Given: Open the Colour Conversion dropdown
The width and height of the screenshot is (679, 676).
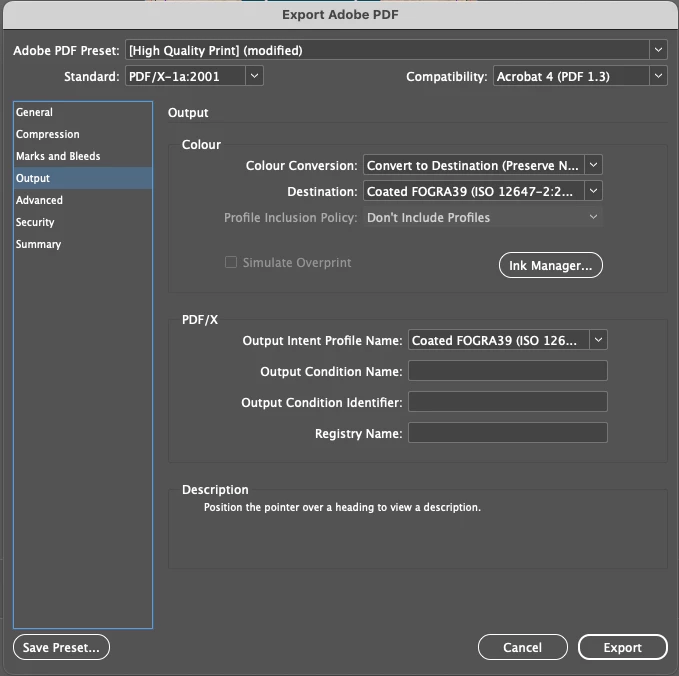Looking at the screenshot, I should 482,165.
